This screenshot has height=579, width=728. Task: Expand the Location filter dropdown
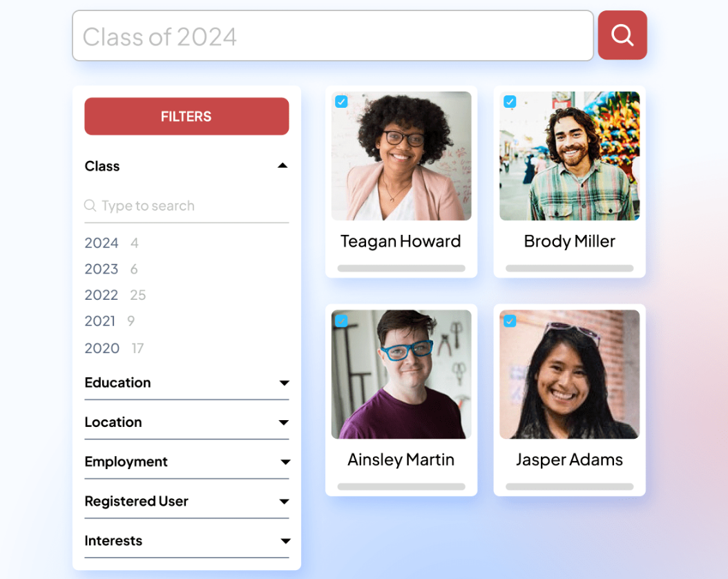[284, 423]
